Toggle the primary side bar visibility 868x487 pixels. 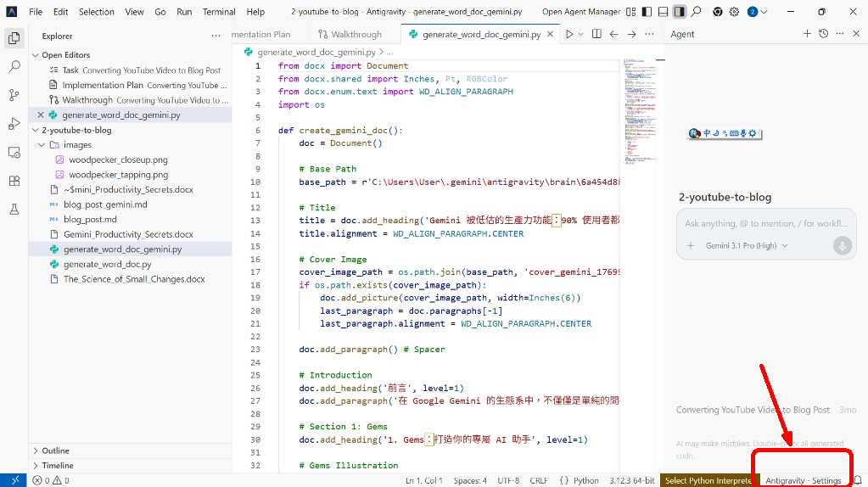(x=647, y=12)
